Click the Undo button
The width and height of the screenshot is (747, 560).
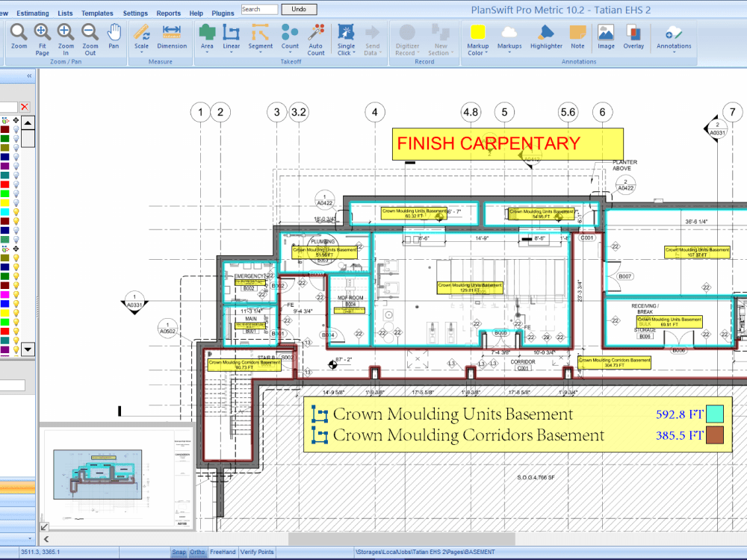[x=299, y=9]
